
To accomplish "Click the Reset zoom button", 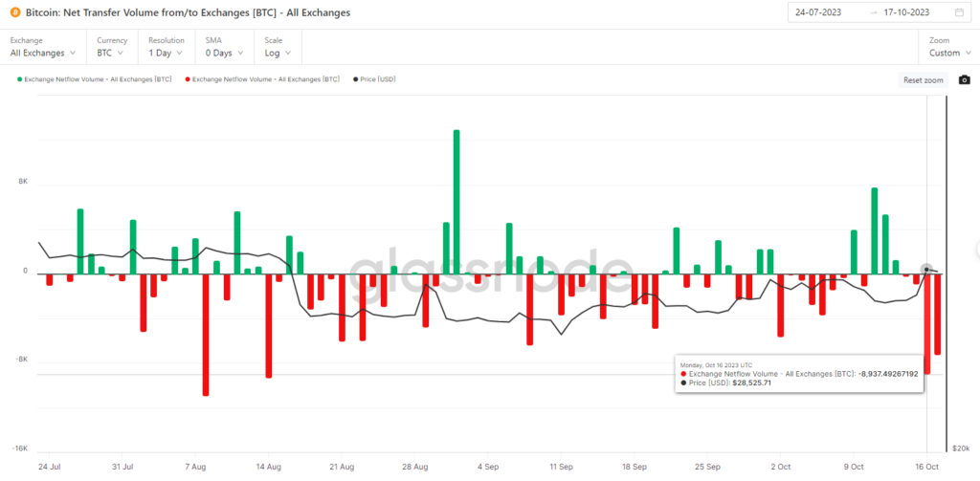I will (924, 80).
